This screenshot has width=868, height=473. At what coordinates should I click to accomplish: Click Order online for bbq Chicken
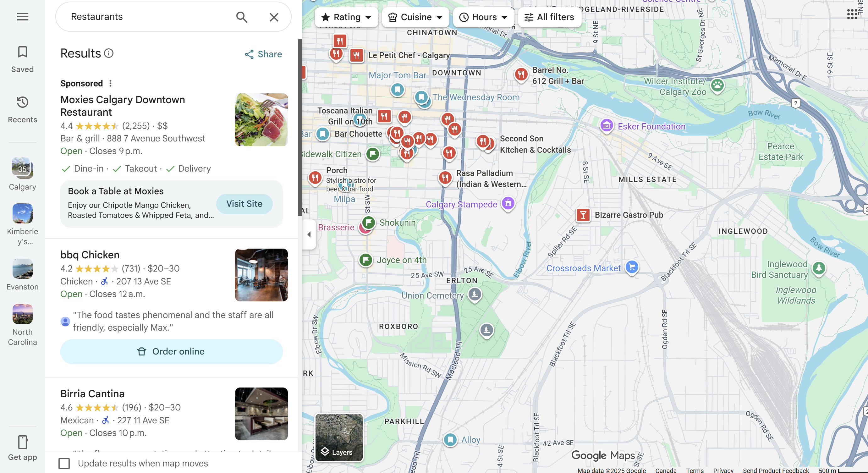pyautogui.click(x=172, y=352)
